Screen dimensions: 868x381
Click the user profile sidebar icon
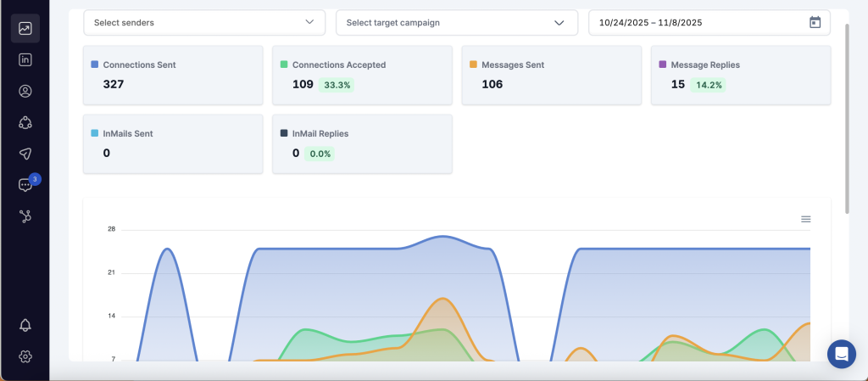point(25,92)
